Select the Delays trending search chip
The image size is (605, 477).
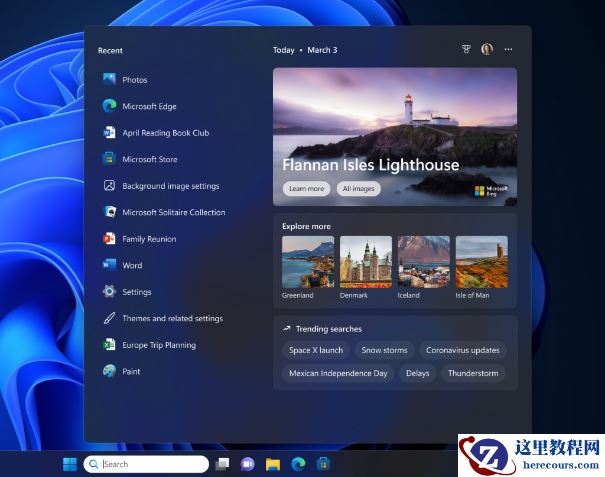pos(417,373)
